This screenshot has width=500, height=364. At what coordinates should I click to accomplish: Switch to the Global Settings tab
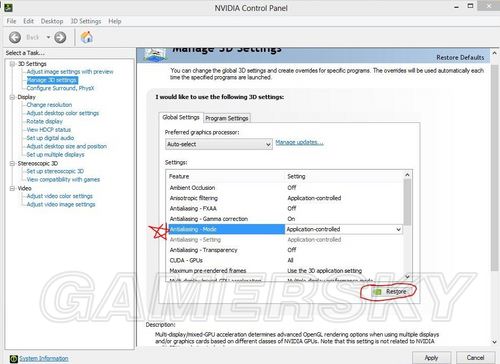181,117
